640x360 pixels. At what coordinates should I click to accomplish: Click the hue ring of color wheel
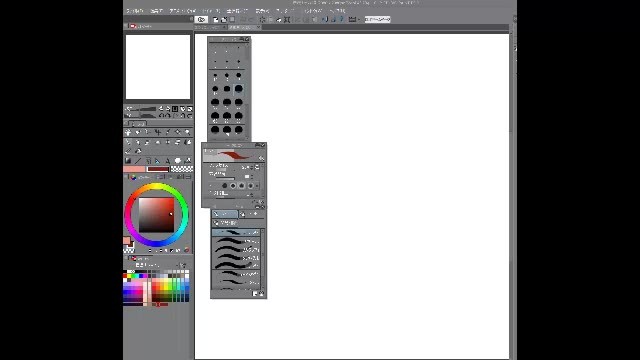tap(156, 187)
